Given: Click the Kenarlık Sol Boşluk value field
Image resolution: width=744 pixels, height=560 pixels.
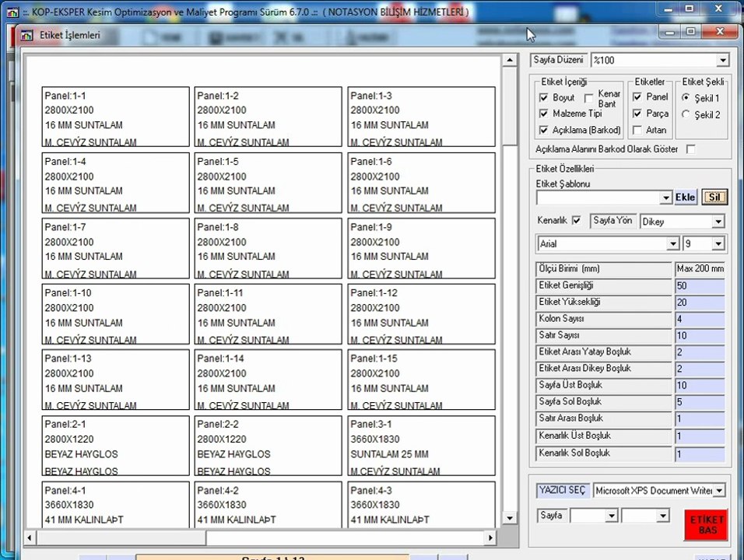Looking at the screenshot, I should click(700, 453).
